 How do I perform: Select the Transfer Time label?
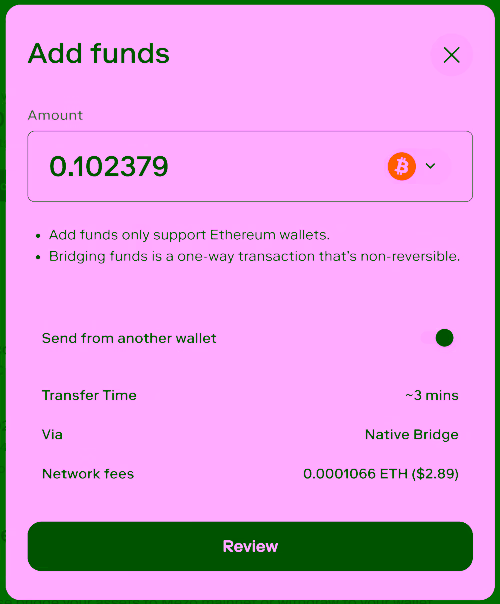(x=89, y=395)
